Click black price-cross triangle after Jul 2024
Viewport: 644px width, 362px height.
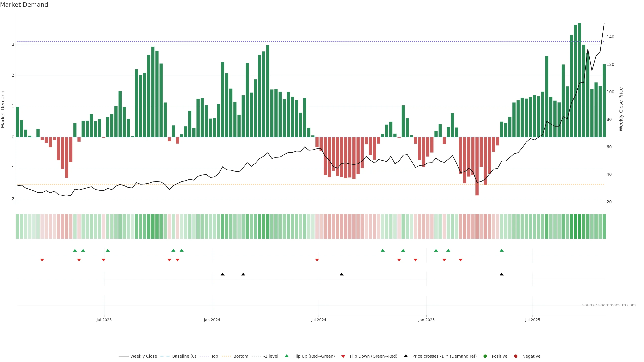tap(341, 274)
